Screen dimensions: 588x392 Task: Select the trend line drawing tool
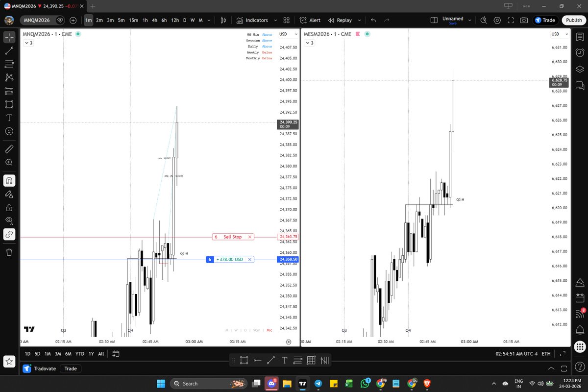(x=9, y=50)
